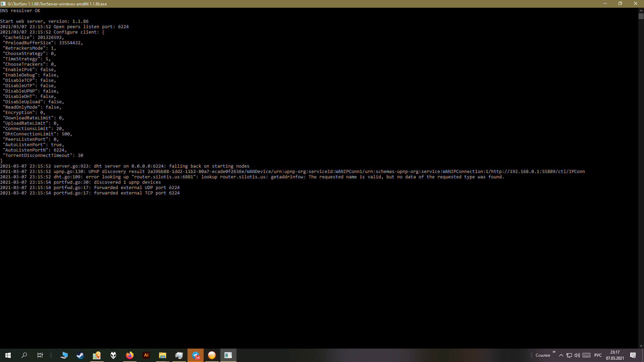The height and width of the screenshot is (362, 644).
Task: Launch Adobe Illustrator from the taskbar
Action: point(146,355)
